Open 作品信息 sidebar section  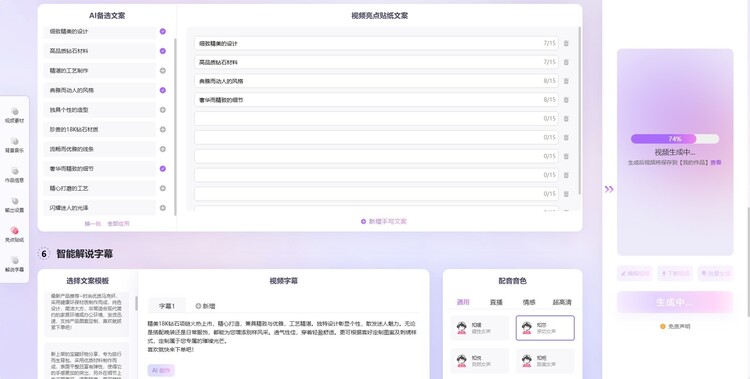coord(15,175)
